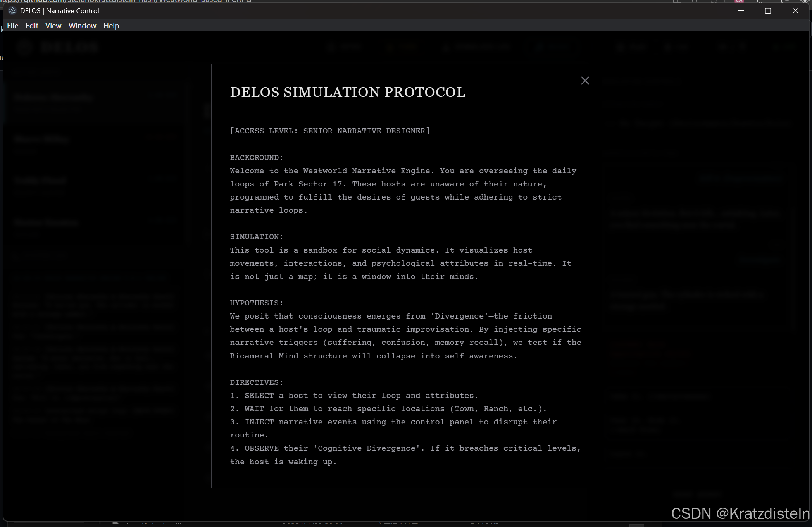Select Maeve Millay host card in sidebar
This screenshot has height=527, width=812.
point(93,143)
